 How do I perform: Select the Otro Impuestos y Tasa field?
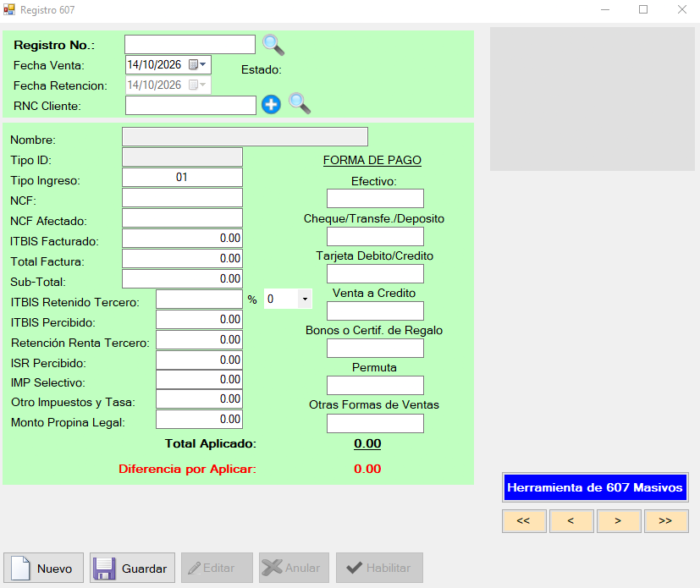point(199,398)
